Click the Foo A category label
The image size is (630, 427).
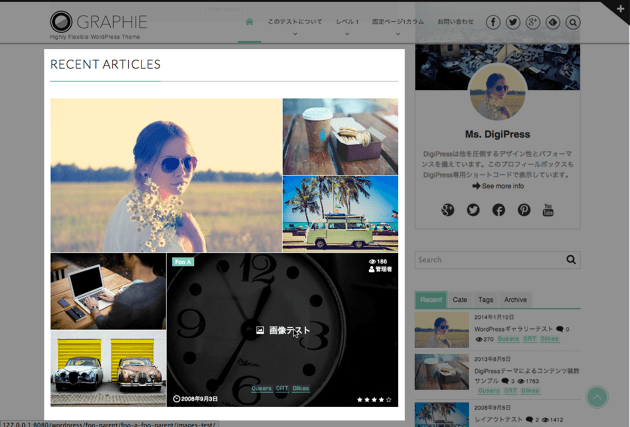[183, 262]
